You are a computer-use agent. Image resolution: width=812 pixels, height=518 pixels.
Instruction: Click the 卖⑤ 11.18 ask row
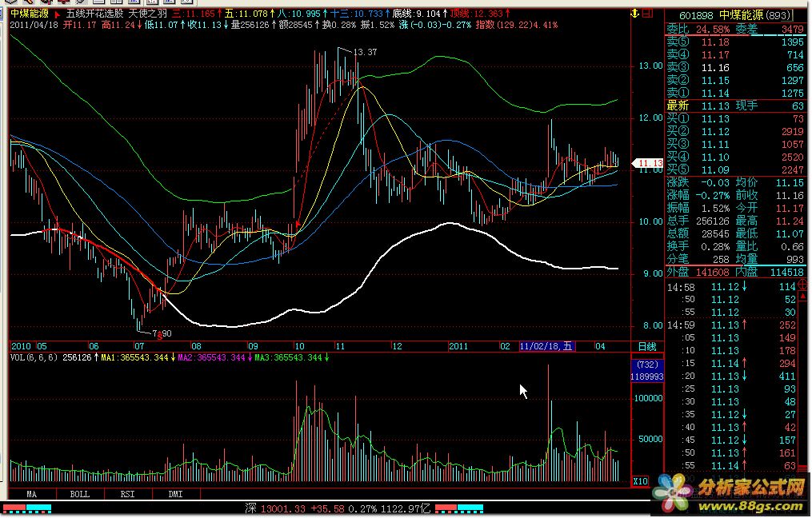735,42
